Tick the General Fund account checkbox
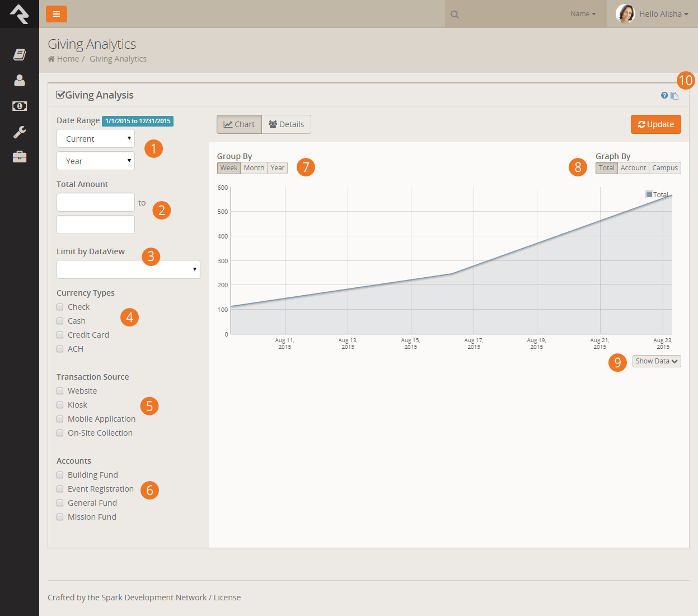 pos(60,503)
